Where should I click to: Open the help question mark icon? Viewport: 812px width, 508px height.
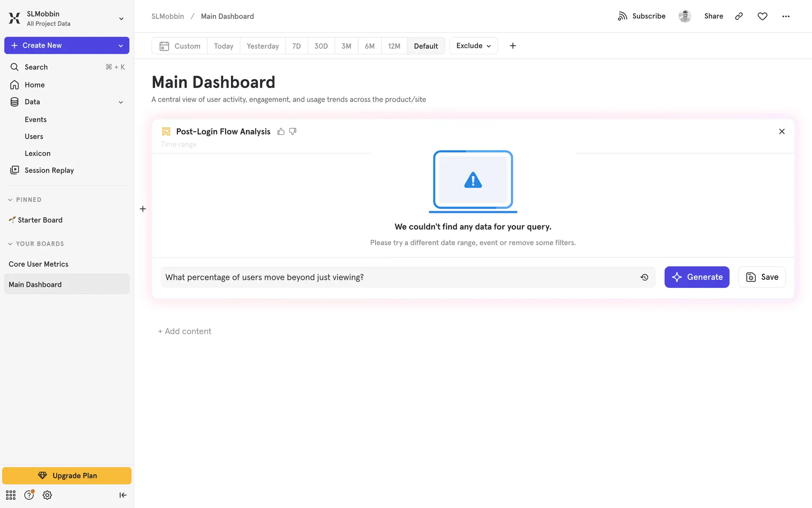pyautogui.click(x=29, y=495)
